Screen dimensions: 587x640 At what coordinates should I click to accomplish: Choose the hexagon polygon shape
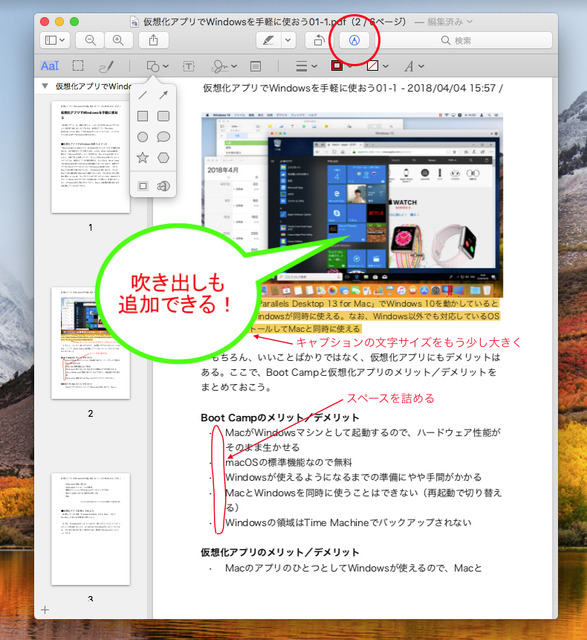coord(163,158)
